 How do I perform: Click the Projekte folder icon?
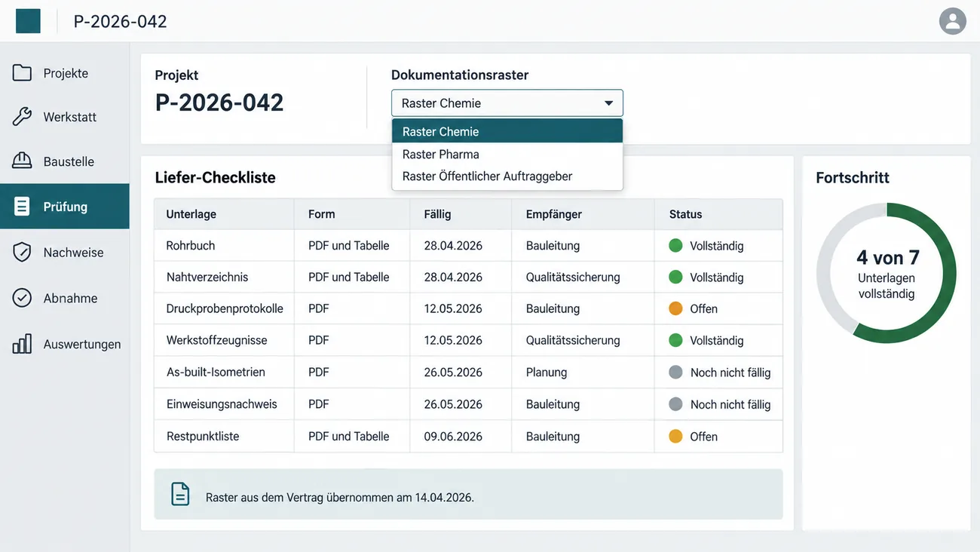[x=22, y=73]
